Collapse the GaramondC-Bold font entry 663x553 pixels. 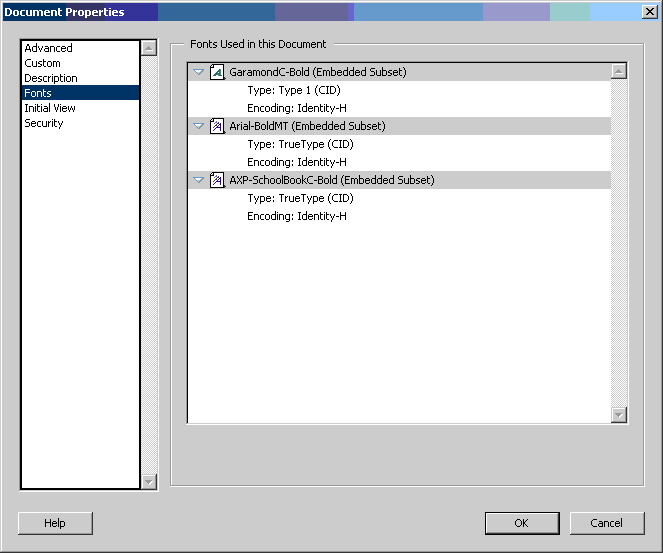point(198,72)
